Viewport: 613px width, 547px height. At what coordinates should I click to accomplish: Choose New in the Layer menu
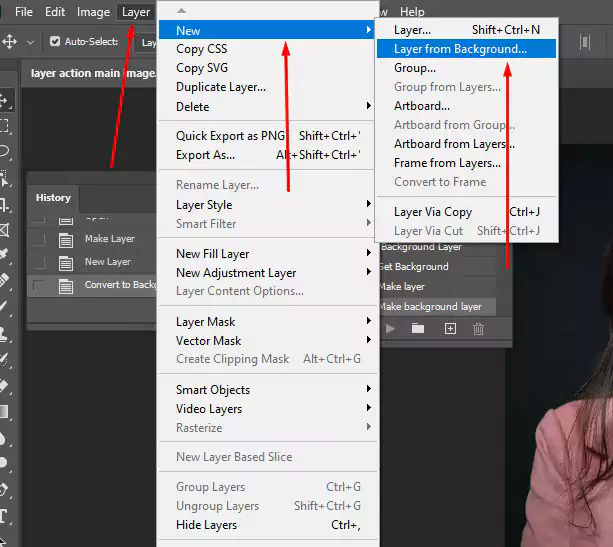pos(267,30)
